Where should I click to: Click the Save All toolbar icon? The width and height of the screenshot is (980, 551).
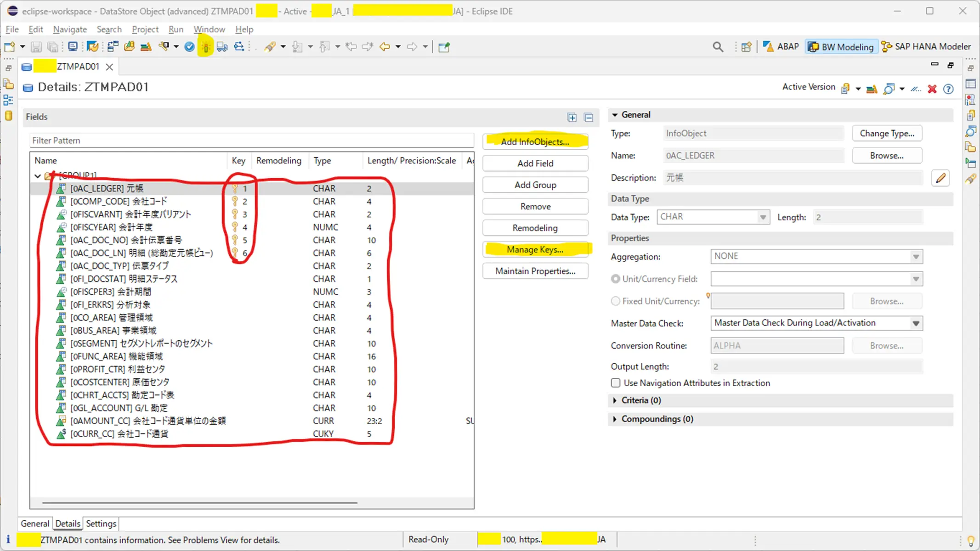53,47
